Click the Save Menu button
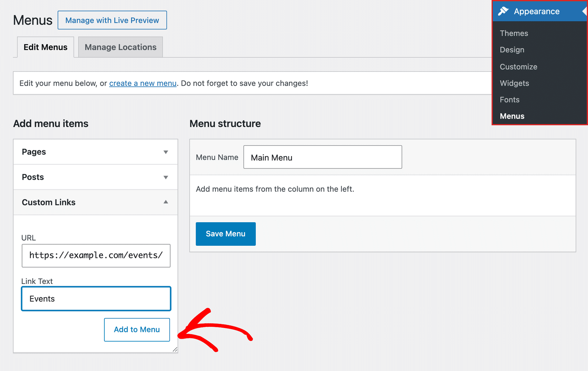588x371 pixels. tap(226, 234)
